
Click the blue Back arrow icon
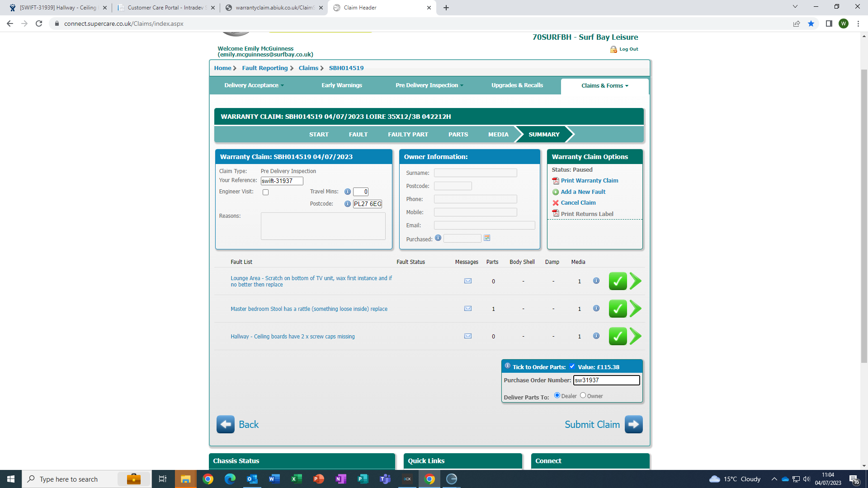[225, 424]
